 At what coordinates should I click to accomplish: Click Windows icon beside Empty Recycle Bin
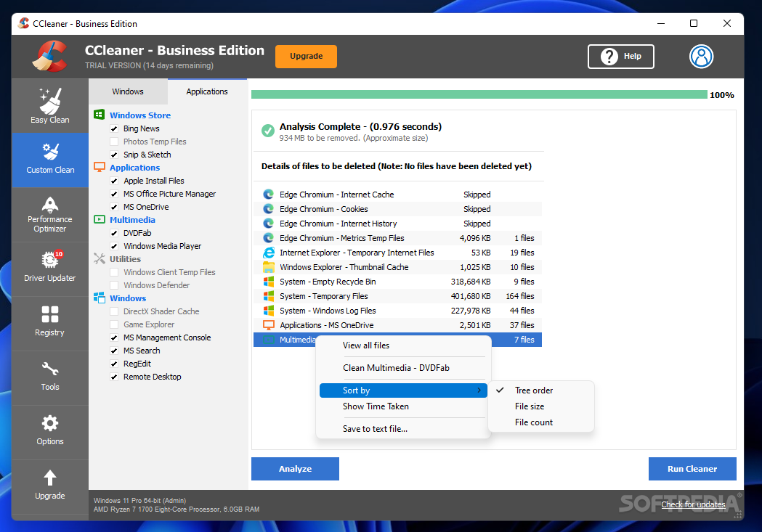pyautogui.click(x=268, y=282)
